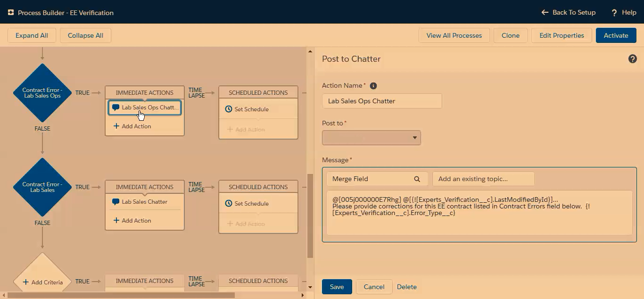
Task: Click clock icon in Lab Sales Ops schedule
Action: coord(229,109)
